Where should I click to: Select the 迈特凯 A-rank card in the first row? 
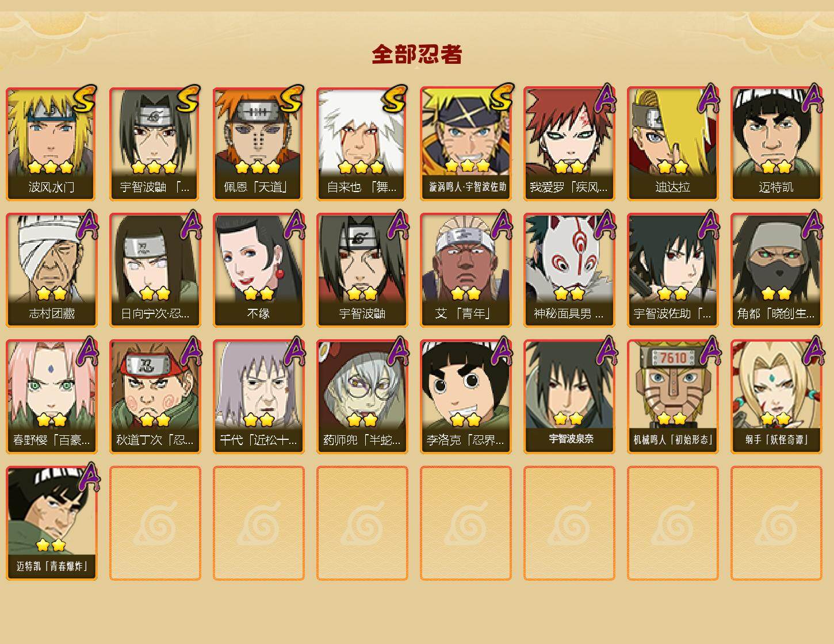coord(776,144)
